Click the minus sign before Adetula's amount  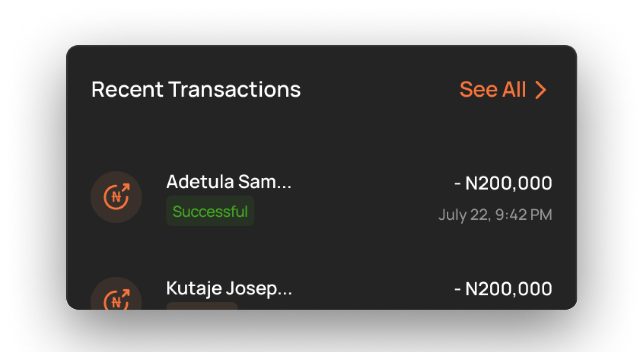(458, 183)
